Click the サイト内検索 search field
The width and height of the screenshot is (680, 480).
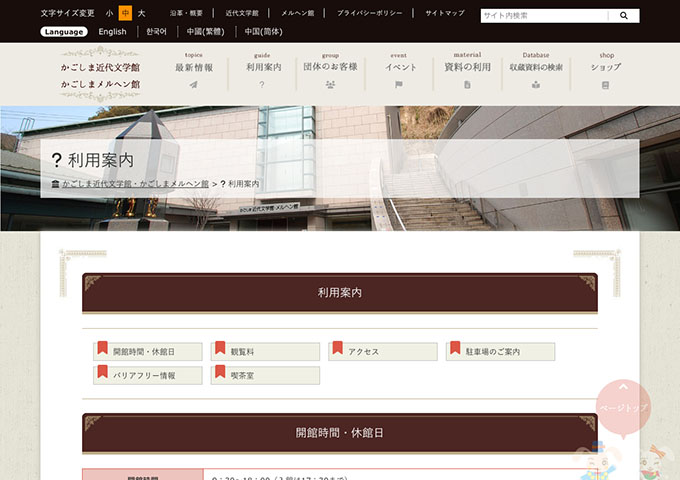click(x=544, y=16)
